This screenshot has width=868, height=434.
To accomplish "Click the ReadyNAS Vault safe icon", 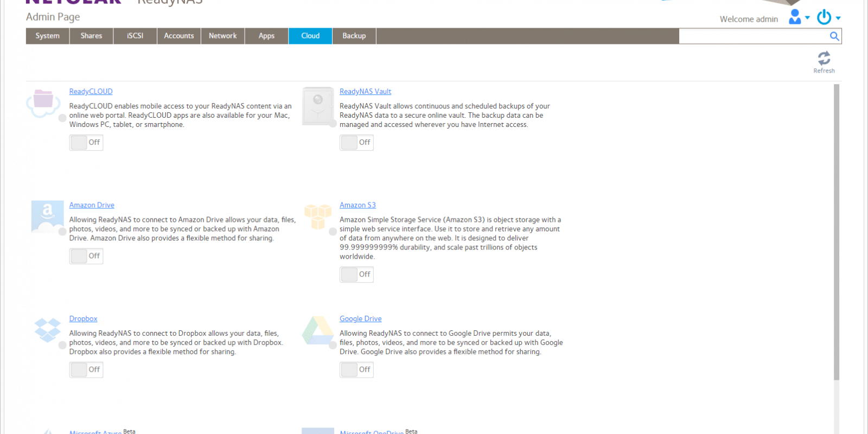I will click(x=318, y=106).
